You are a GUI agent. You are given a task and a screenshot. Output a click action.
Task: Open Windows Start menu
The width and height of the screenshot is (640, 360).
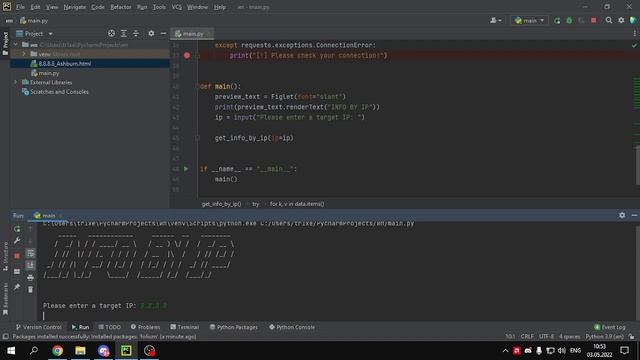(x=11, y=351)
